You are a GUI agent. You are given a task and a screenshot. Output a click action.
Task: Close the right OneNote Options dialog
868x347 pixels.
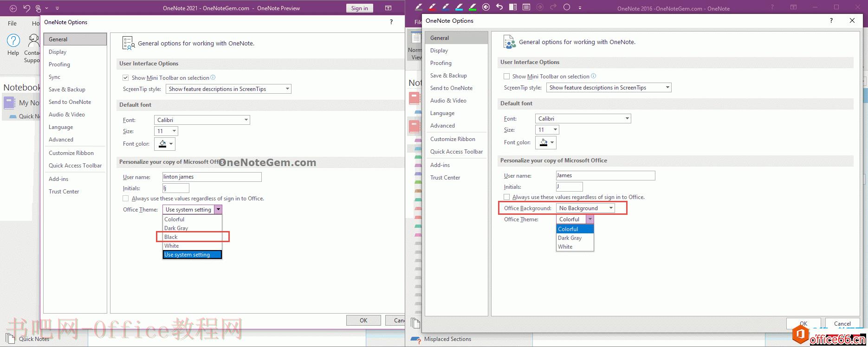click(852, 20)
